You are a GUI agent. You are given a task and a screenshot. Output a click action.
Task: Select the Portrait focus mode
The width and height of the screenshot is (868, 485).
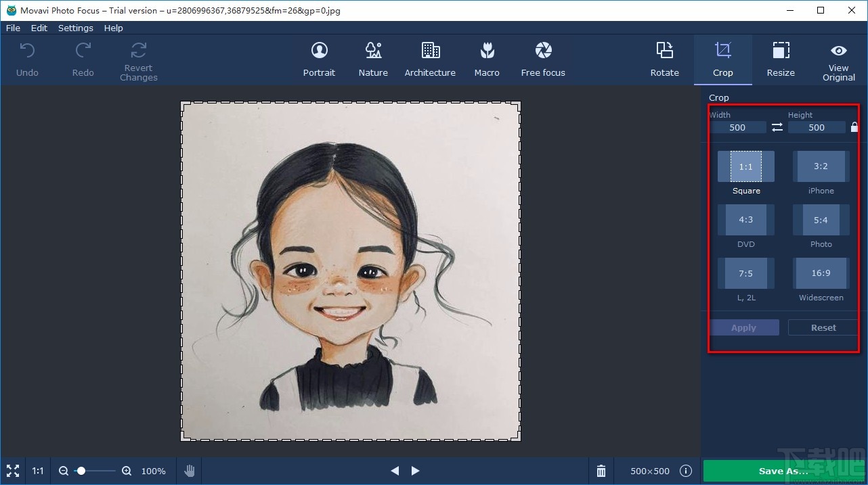point(319,60)
